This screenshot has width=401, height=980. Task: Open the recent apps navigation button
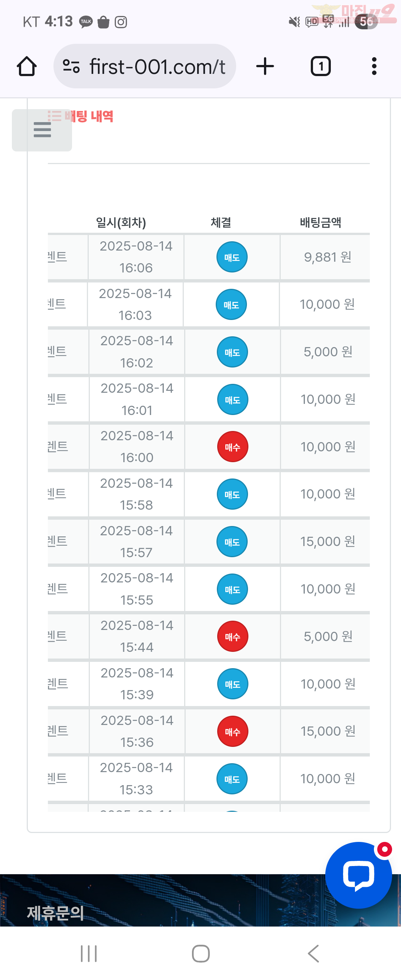pos(89,953)
